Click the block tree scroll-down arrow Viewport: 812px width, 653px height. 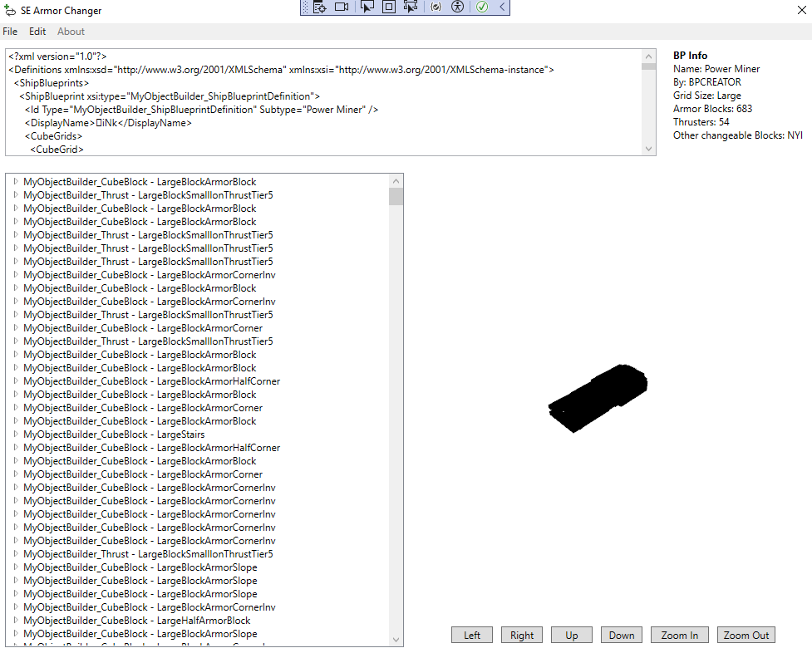396,640
